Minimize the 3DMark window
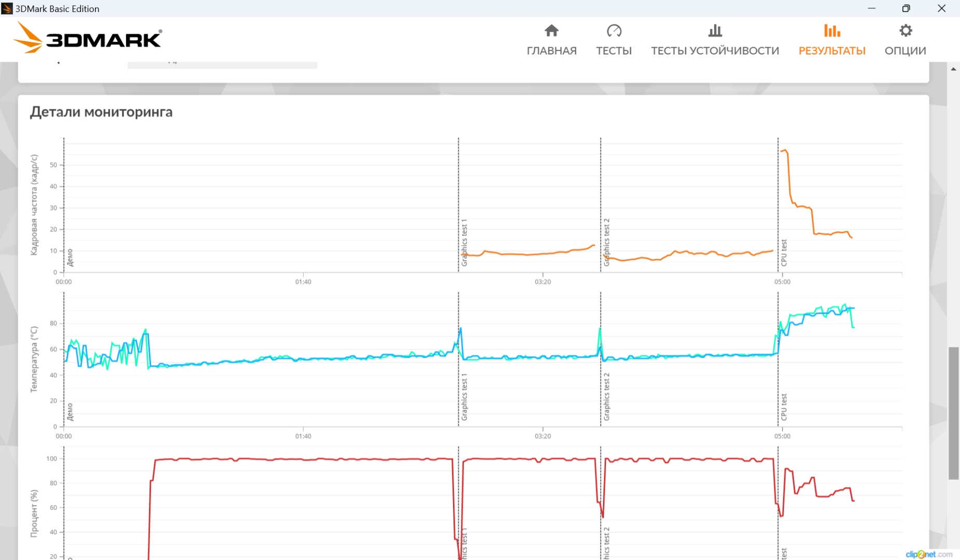This screenshot has height=560, width=960. [872, 8]
